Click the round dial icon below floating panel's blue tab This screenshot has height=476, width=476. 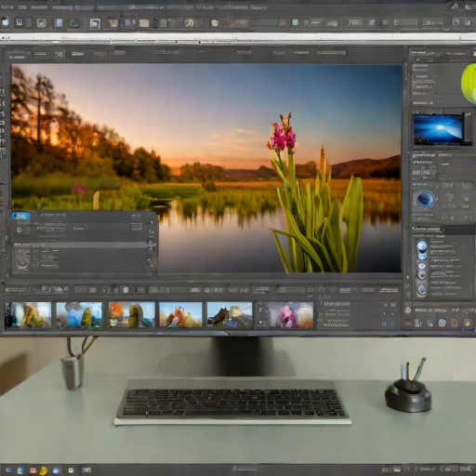(20, 230)
